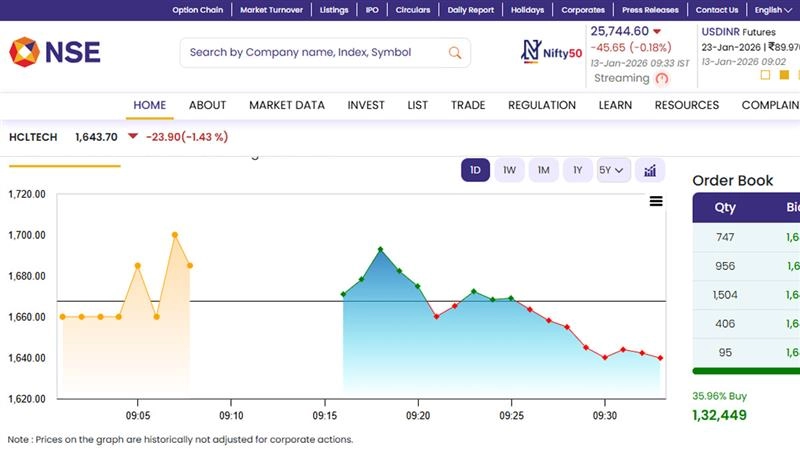Open the Option Chain link
Viewport: 800px width, 450px height.
pyautogui.click(x=196, y=10)
